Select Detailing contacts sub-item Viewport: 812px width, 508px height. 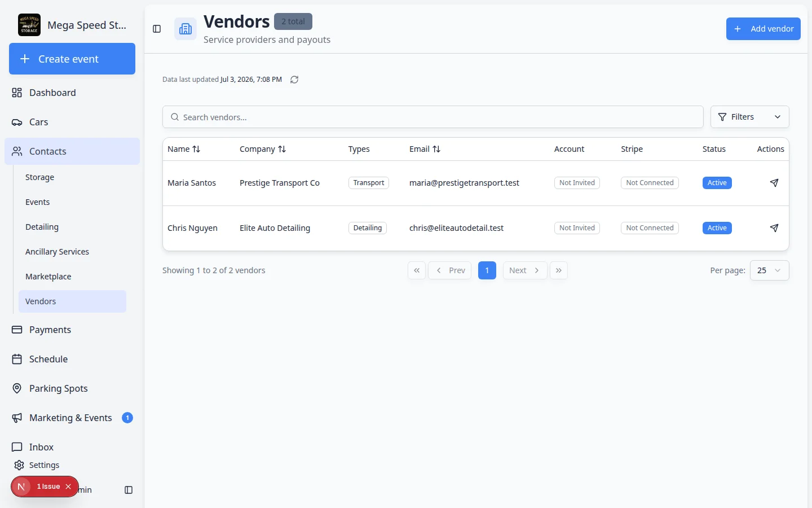(x=72, y=227)
